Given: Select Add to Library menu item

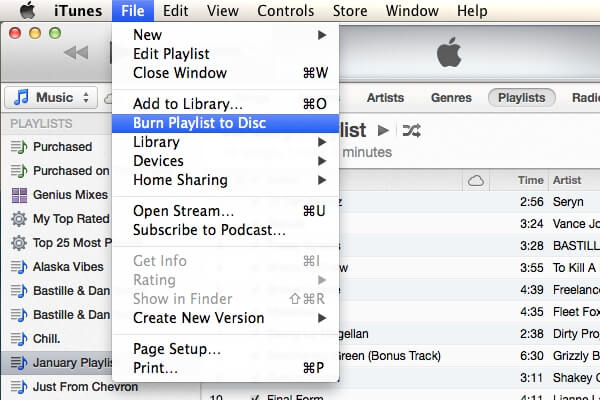Looking at the screenshot, I should coord(188,103).
